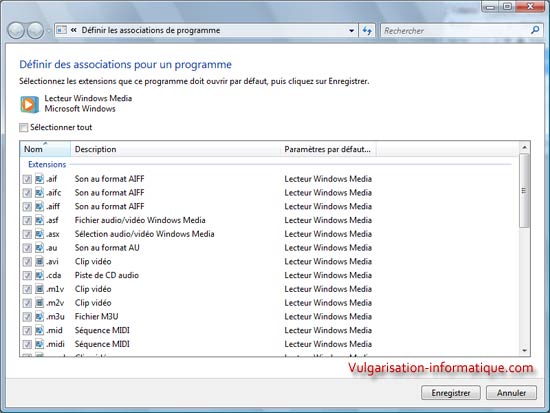Click the Back navigation arrow button
This screenshot has width=550, height=413.
(16, 31)
